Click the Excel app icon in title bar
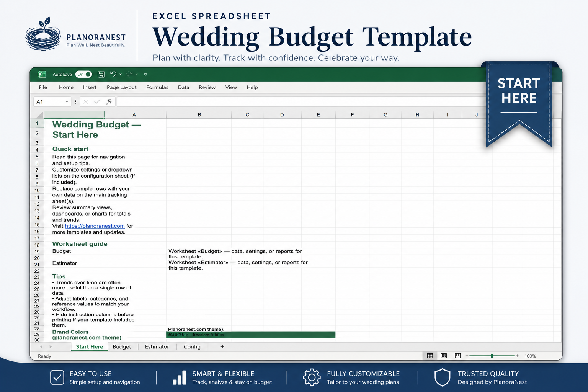Viewport: 588px width, 392px height. (41, 74)
